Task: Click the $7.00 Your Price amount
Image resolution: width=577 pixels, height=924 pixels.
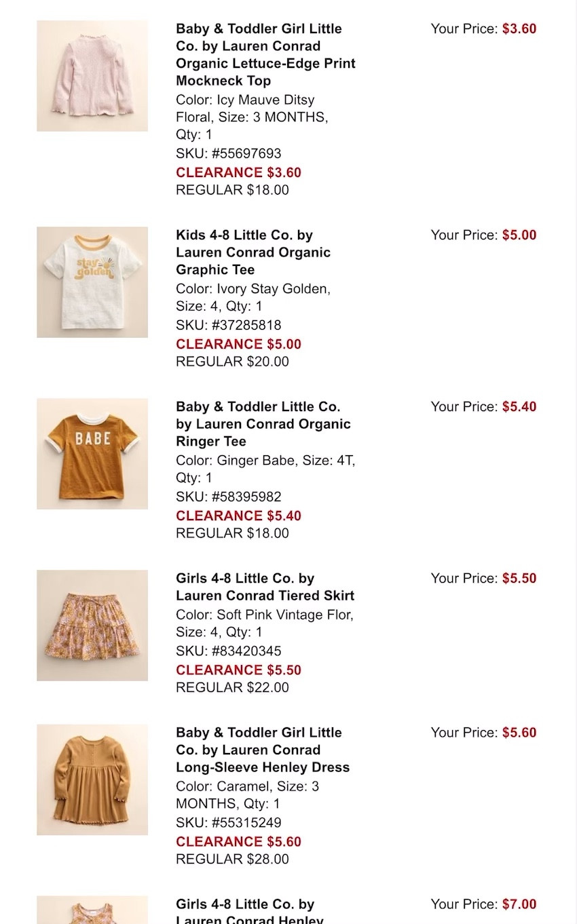Action: (x=519, y=904)
